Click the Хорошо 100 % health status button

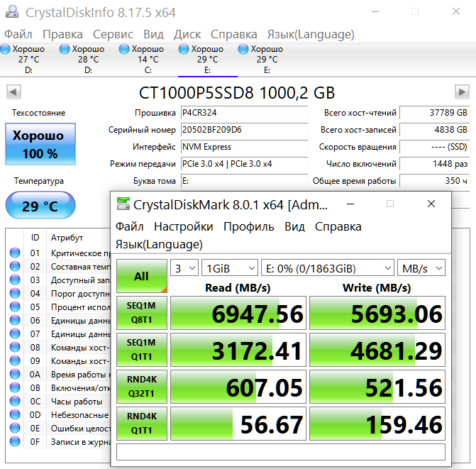tap(40, 144)
